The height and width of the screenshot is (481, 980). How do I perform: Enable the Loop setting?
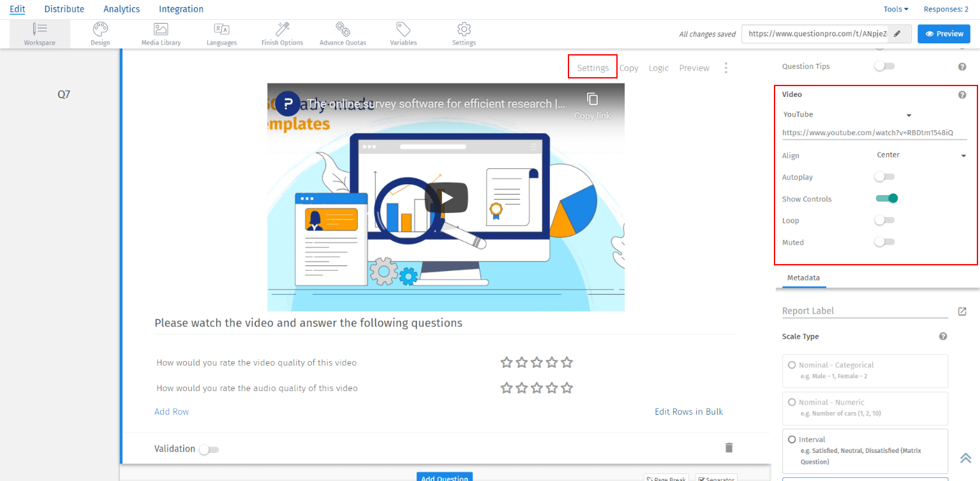click(x=884, y=220)
